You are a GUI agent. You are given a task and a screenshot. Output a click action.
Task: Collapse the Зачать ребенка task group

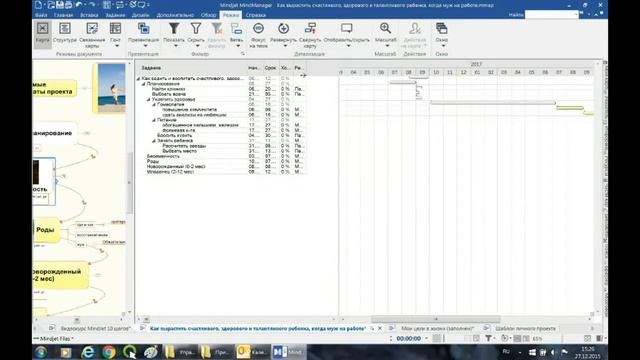pyautogui.click(x=154, y=140)
